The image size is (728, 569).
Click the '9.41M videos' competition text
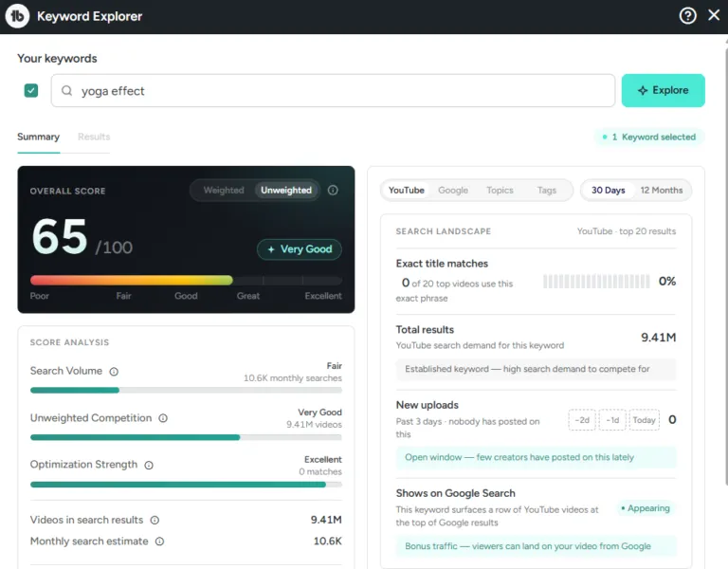[x=314, y=425]
